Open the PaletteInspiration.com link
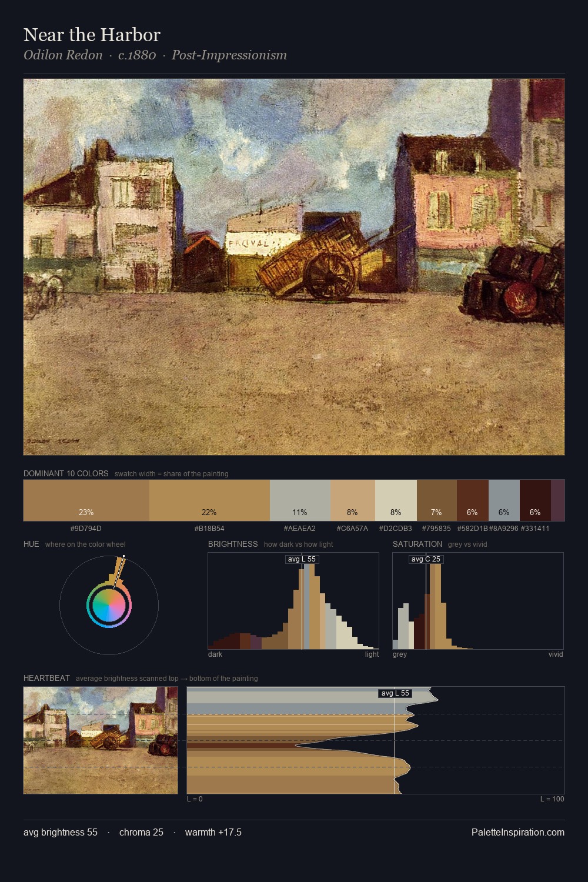588x882 pixels. click(x=518, y=832)
